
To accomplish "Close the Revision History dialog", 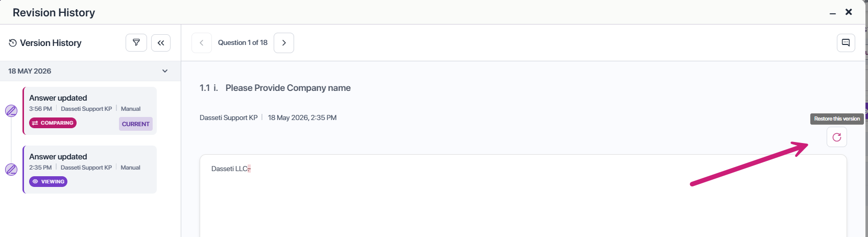I will (x=849, y=12).
